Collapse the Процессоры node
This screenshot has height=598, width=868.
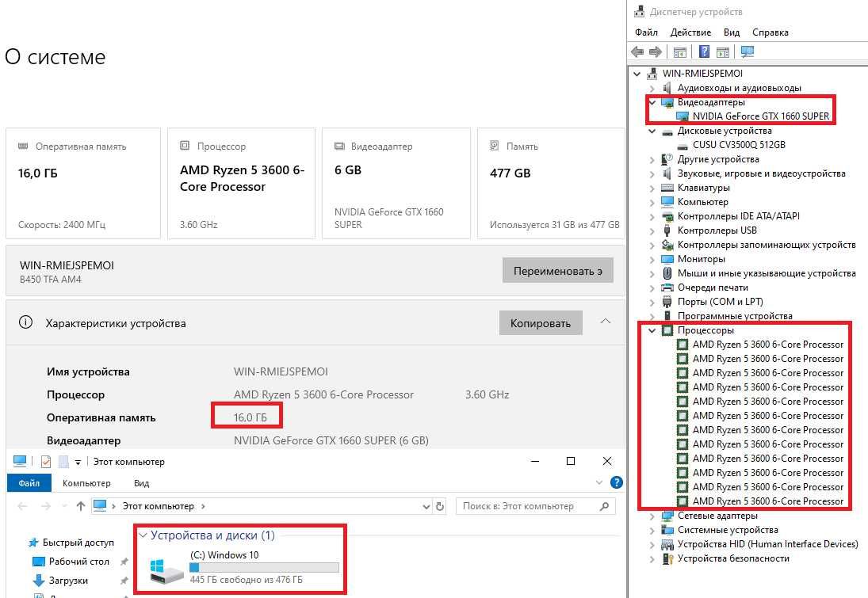[652, 331]
